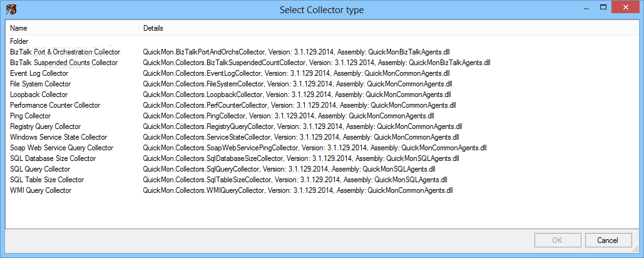Click details text QuickMon.Collectors.ServiceStateCollector
This screenshot has height=258, width=644.
point(207,138)
